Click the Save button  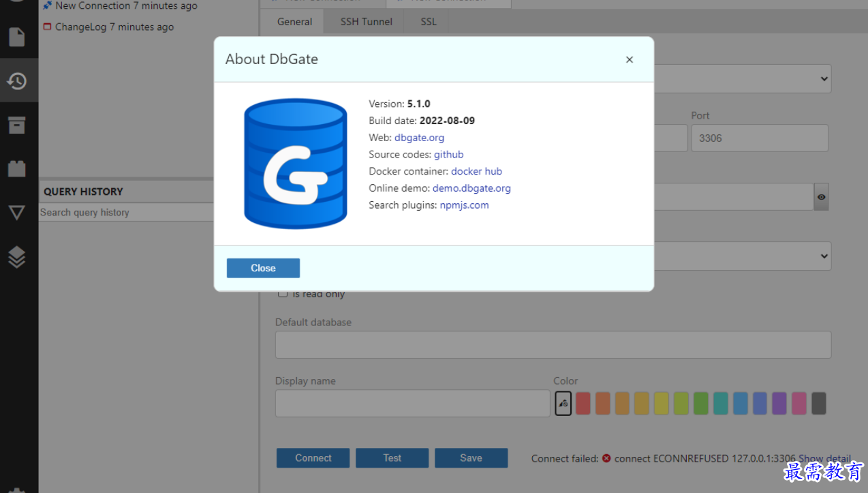(471, 458)
